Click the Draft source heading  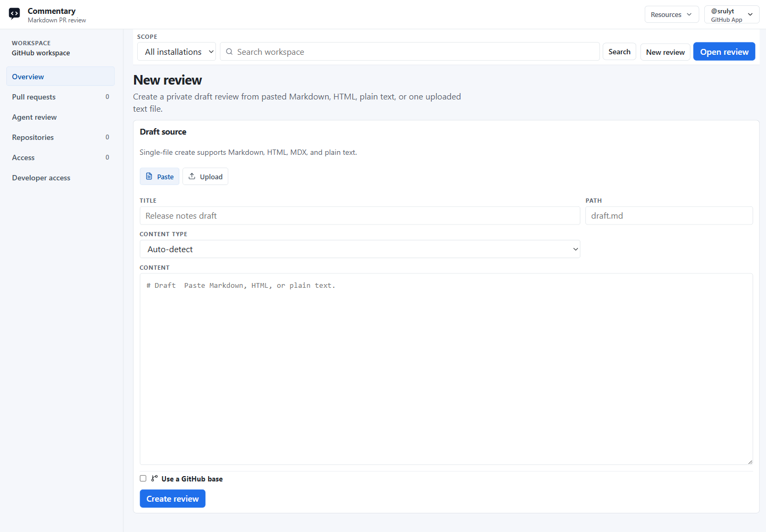(163, 132)
